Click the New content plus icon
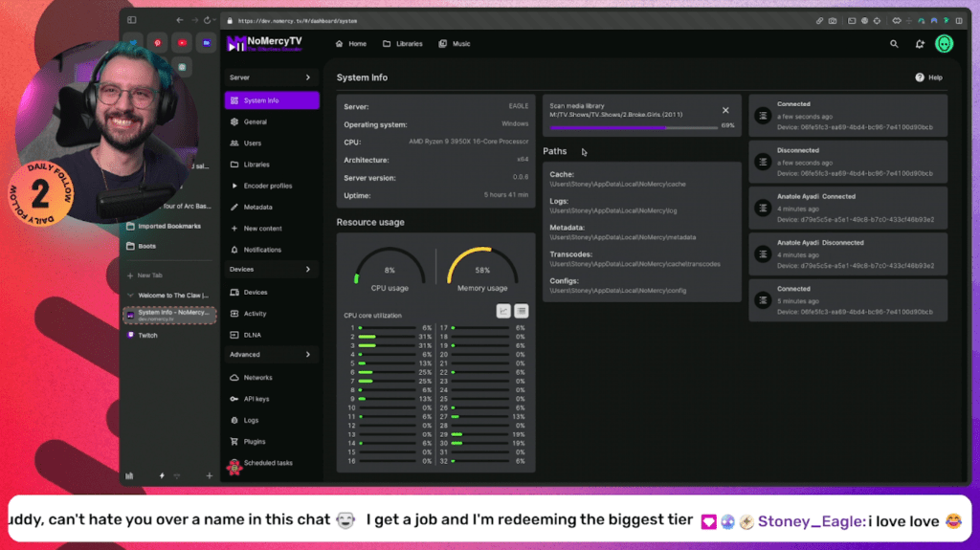This screenshot has width=980, height=550. tap(234, 229)
